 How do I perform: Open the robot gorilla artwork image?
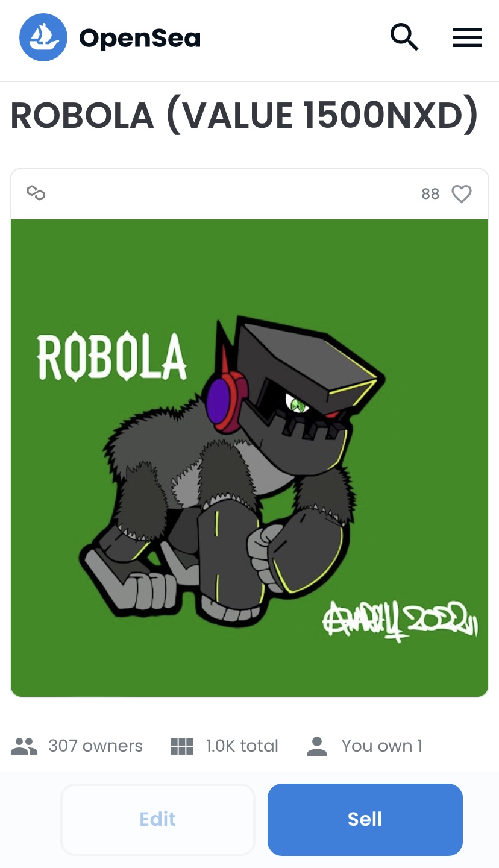pyautogui.click(x=249, y=458)
